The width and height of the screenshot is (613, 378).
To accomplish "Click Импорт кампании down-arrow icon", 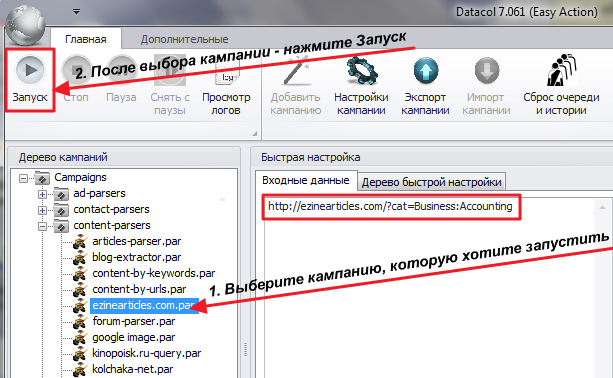I will [x=486, y=71].
